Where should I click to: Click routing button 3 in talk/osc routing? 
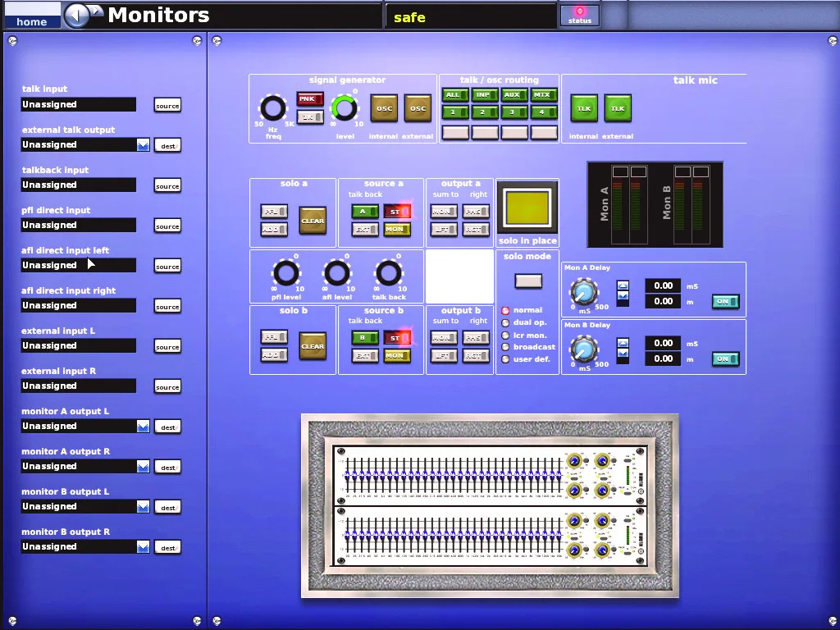514,112
